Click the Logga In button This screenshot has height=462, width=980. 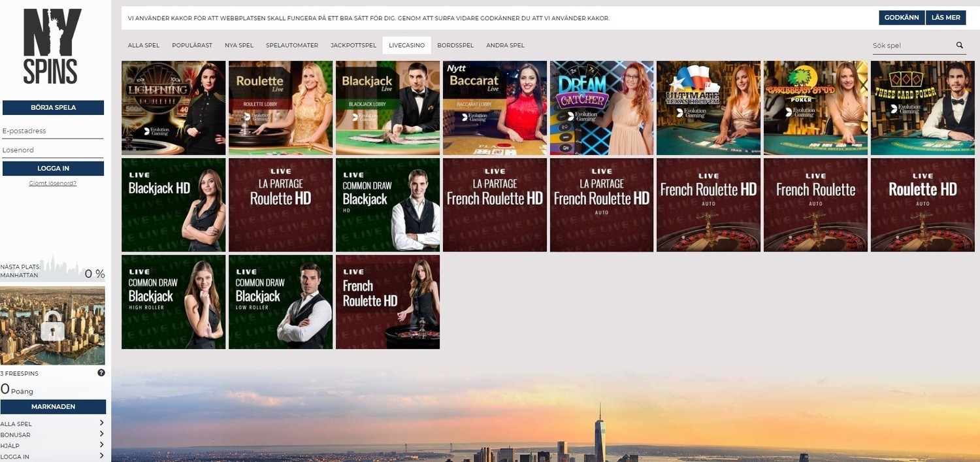tap(53, 169)
